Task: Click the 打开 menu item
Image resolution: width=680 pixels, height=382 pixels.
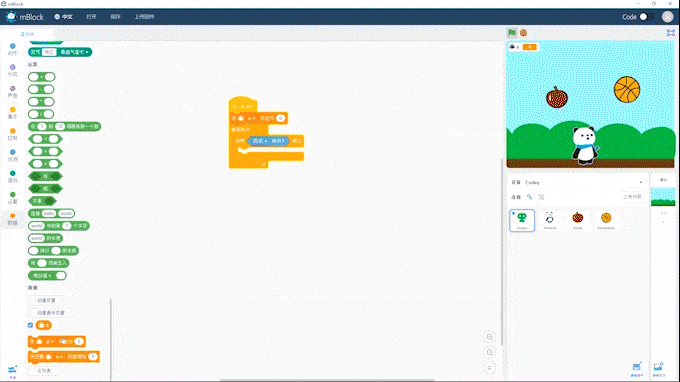Action: point(91,17)
